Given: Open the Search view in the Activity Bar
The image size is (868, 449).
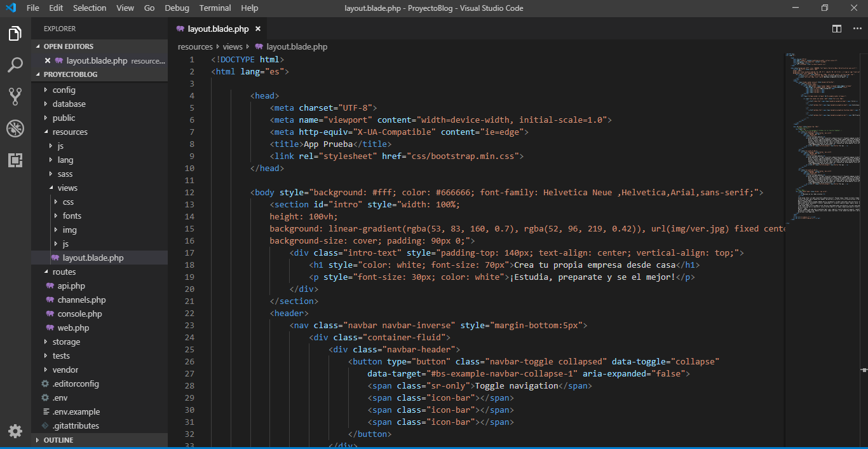Looking at the screenshot, I should coord(15,65).
